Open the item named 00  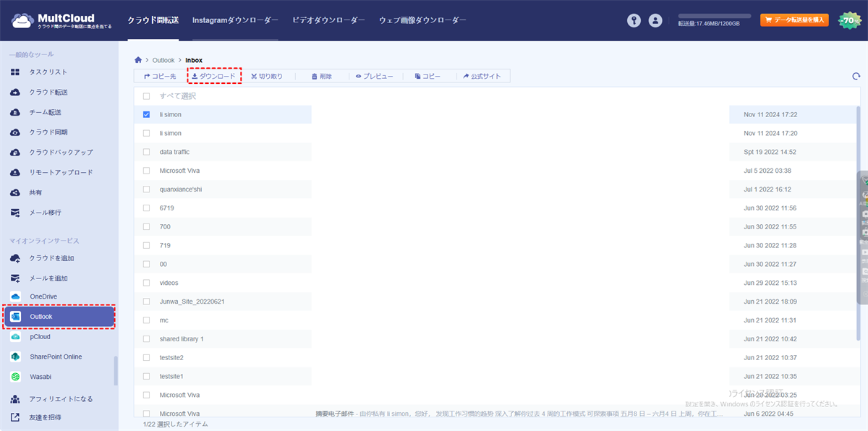(163, 264)
